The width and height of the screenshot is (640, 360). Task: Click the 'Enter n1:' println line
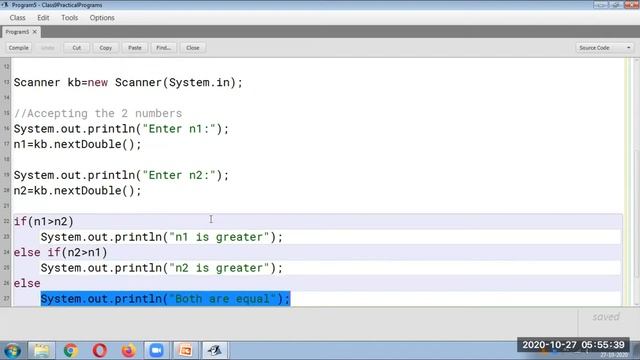click(x=121, y=129)
